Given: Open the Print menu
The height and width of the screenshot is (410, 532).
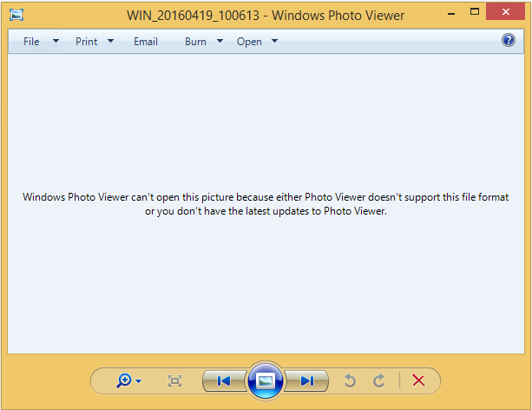Looking at the screenshot, I should coord(86,42).
